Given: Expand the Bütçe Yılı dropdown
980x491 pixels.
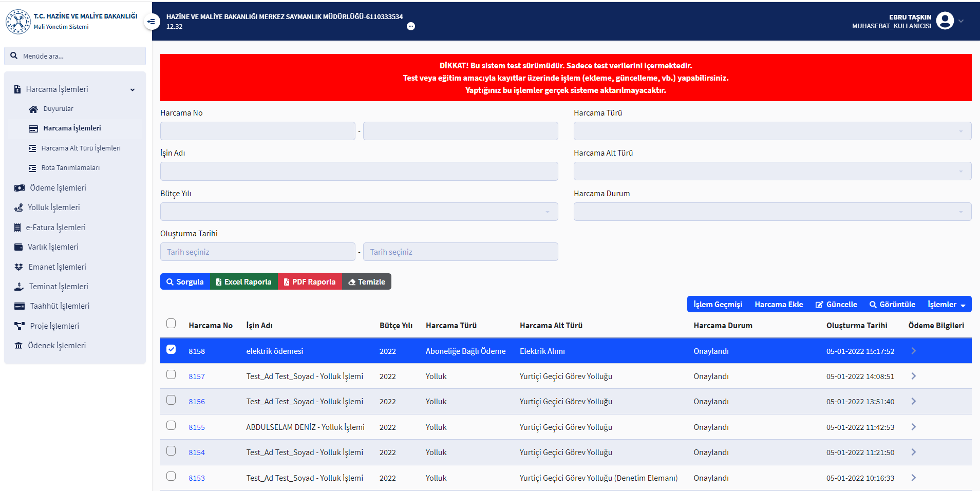Looking at the screenshot, I should pos(359,212).
